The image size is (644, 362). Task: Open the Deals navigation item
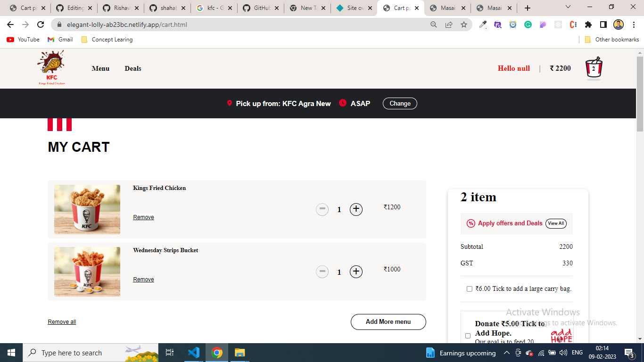coord(133,68)
